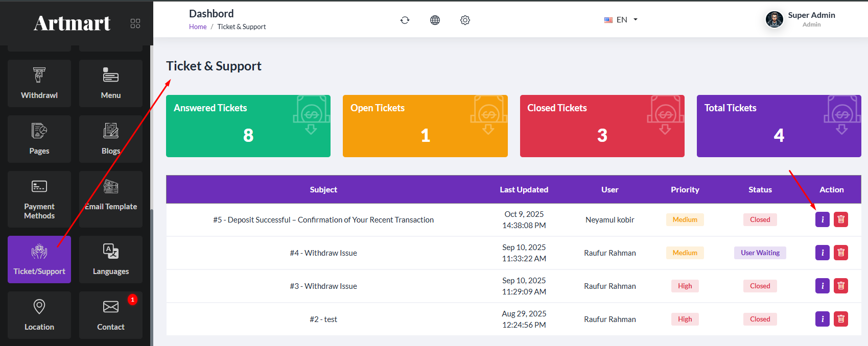The width and height of the screenshot is (868, 346).
Task: Go to Withdrawl in sidebar
Action: 39,83
